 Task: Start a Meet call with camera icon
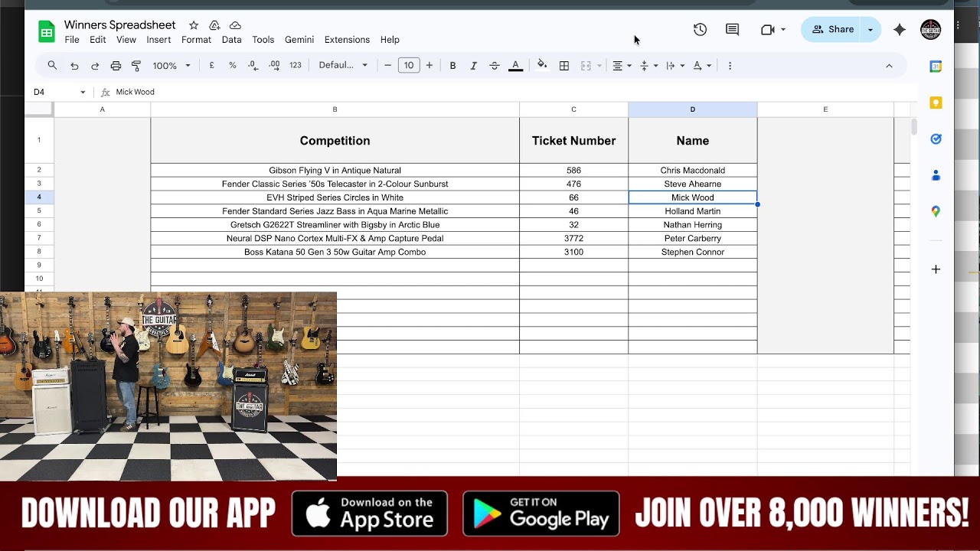tap(768, 30)
